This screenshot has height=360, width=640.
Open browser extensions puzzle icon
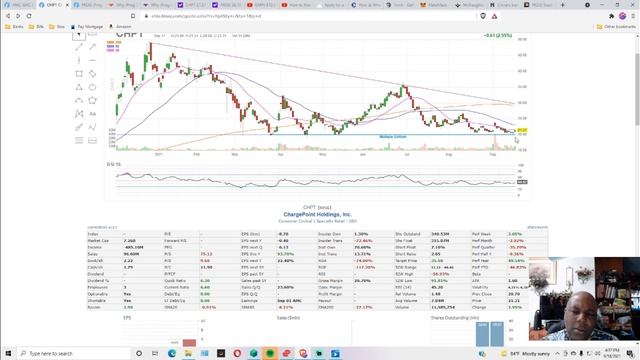[611, 16]
